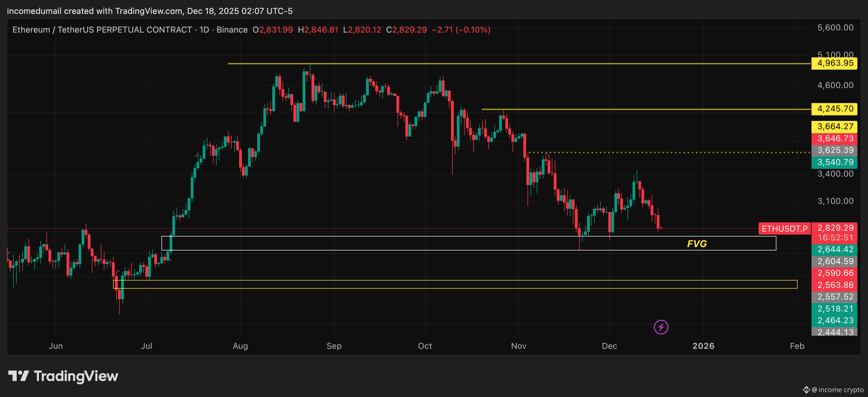
Task: Click the candle countdown timer 16:52:51
Action: tap(835, 238)
